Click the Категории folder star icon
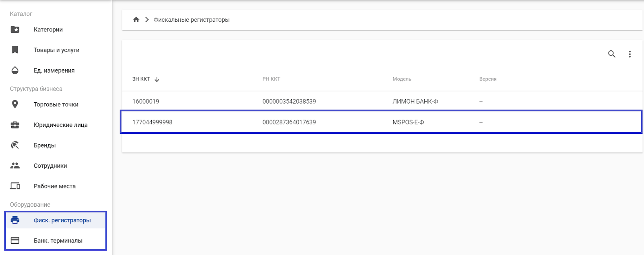Image resolution: width=644 pixels, height=255 pixels. [15, 29]
